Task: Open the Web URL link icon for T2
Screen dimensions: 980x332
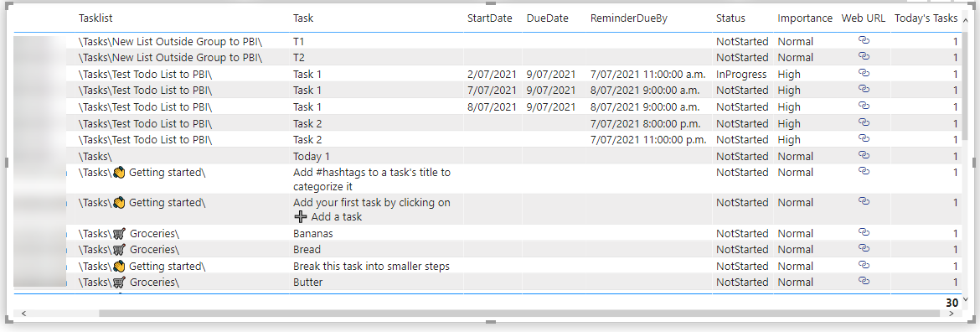Action: click(x=864, y=56)
